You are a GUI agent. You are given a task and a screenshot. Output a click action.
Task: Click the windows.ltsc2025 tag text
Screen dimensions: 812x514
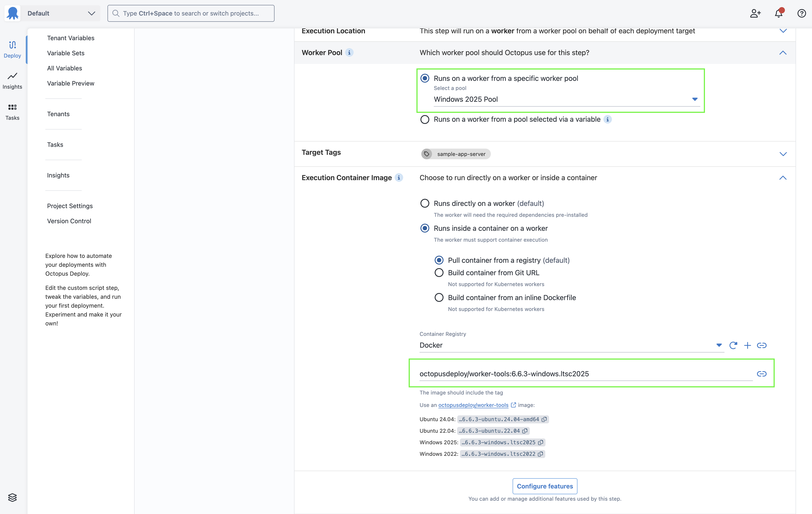[x=498, y=442]
